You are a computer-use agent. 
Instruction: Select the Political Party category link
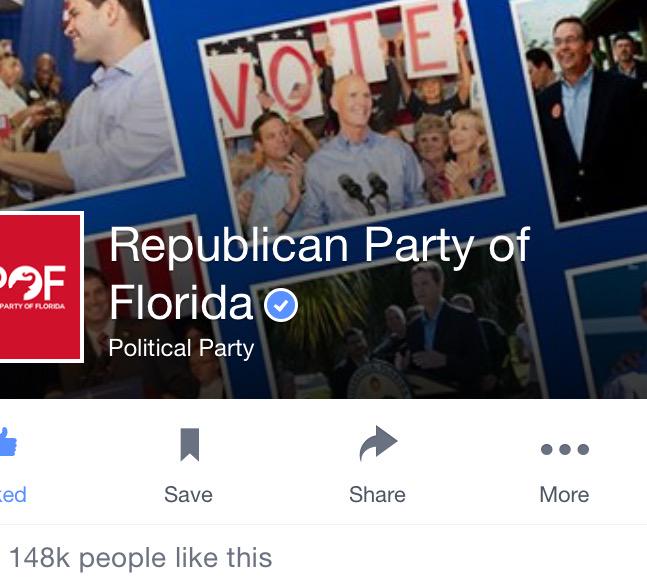tap(181, 349)
